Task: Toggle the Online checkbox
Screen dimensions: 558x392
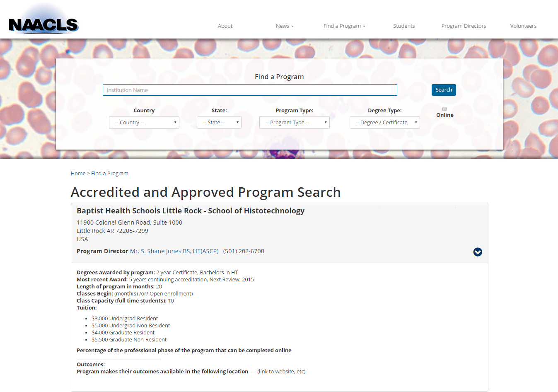Action: coord(444,109)
